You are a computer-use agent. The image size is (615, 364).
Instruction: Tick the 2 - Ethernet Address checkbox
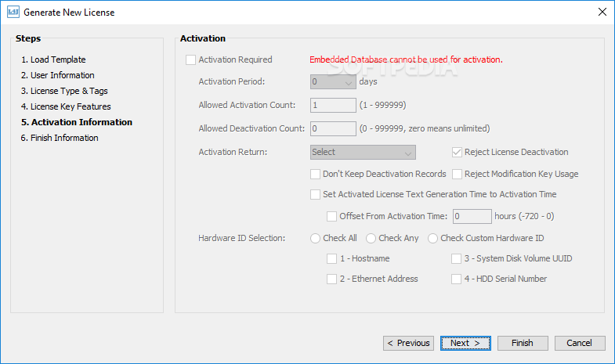click(332, 279)
